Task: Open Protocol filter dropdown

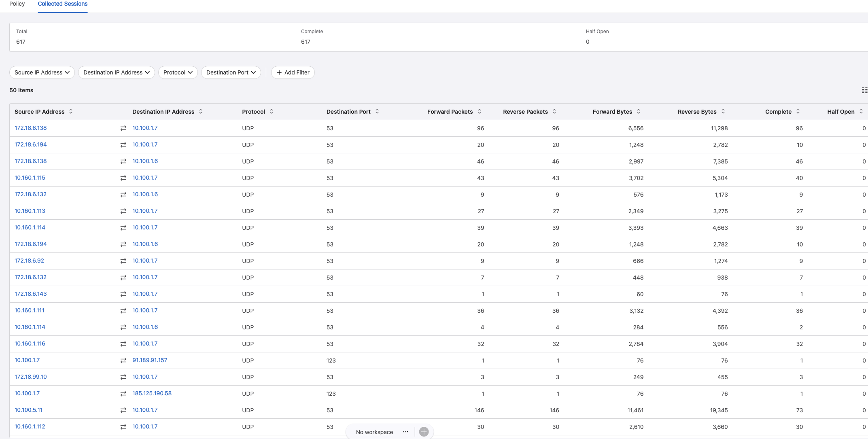Action: coord(178,72)
